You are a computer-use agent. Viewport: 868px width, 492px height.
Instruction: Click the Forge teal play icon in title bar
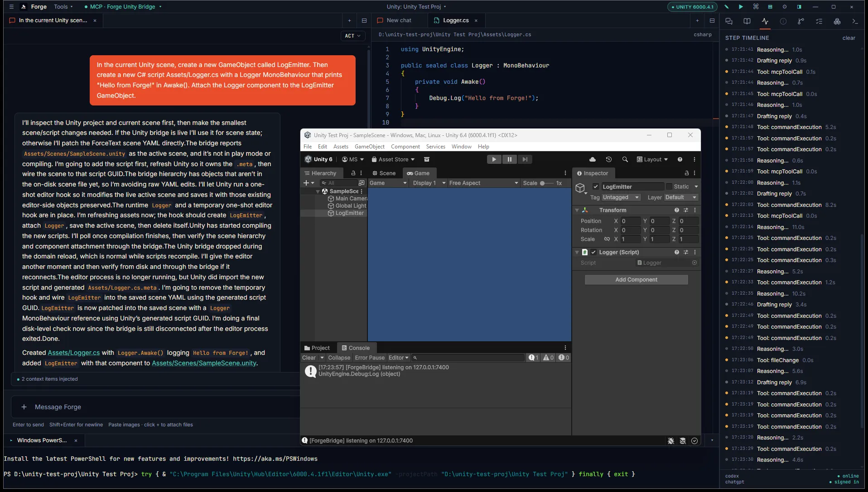pyautogui.click(x=741, y=7)
